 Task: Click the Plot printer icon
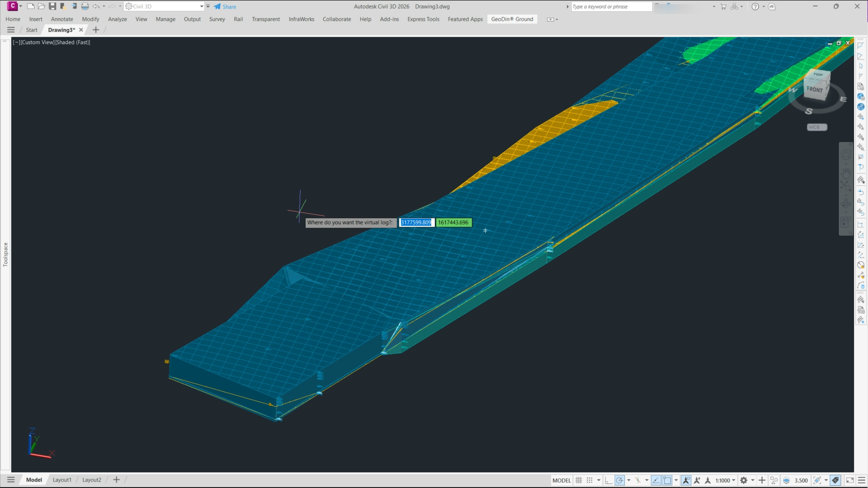[85, 6]
